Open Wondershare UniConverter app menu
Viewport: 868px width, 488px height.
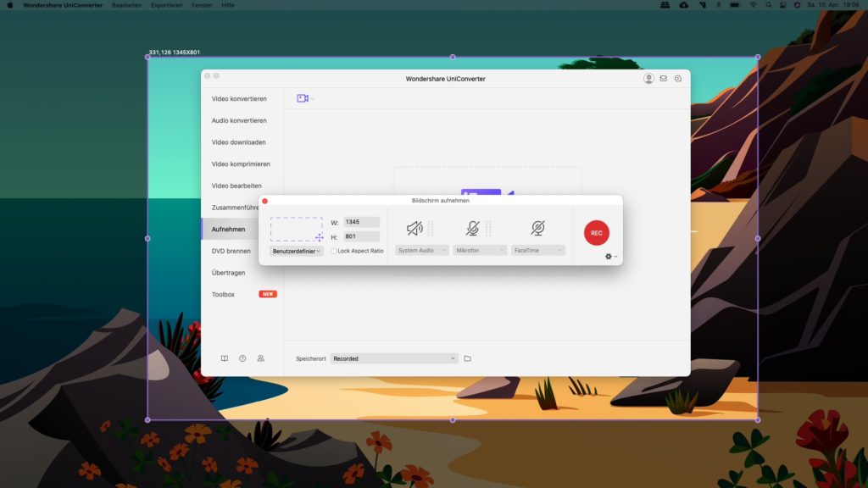(63, 5)
